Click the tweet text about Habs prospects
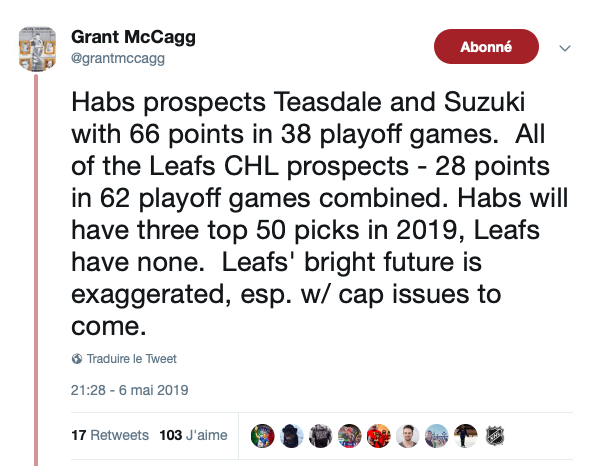Image resolution: width=594 pixels, height=466 pixels. [x=319, y=214]
